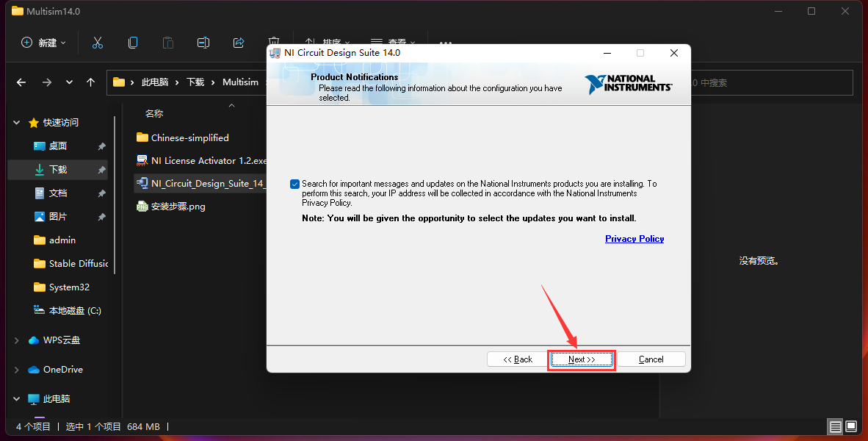This screenshot has height=441, width=868.
Task: Select 此电脑 in the sidebar tree
Action: tap(49, 399)
